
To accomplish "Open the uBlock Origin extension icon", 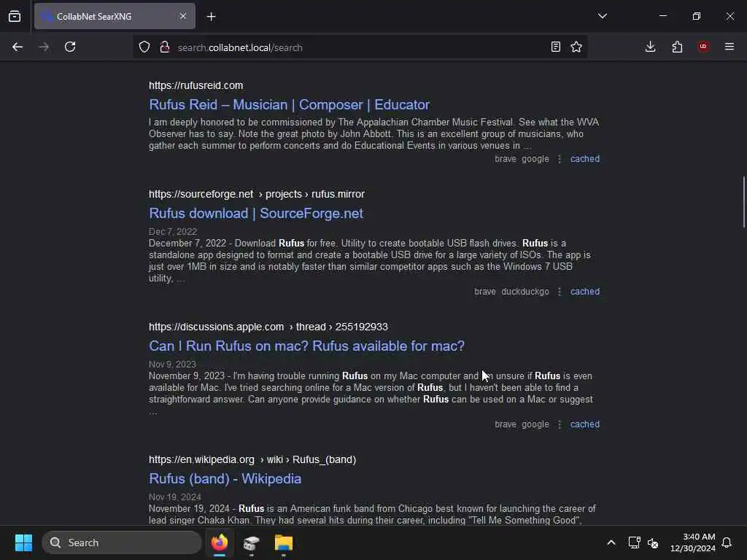I will pos(703,47).
